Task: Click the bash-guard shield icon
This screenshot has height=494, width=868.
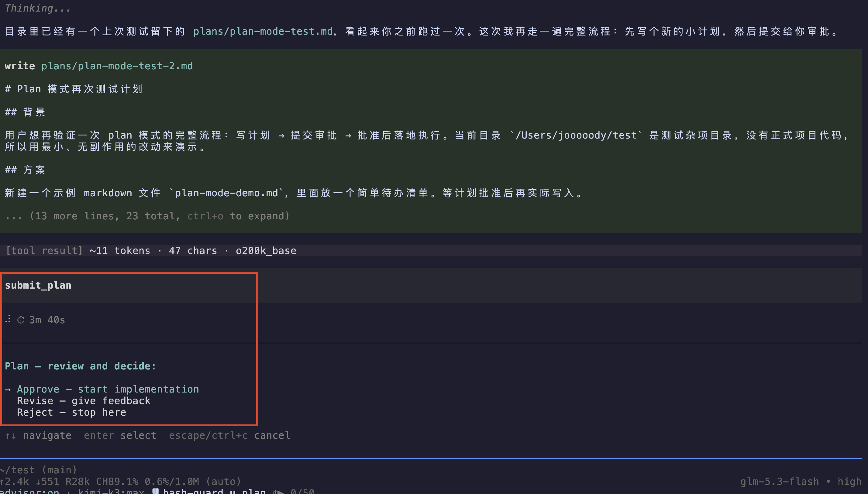Action: 156,491
